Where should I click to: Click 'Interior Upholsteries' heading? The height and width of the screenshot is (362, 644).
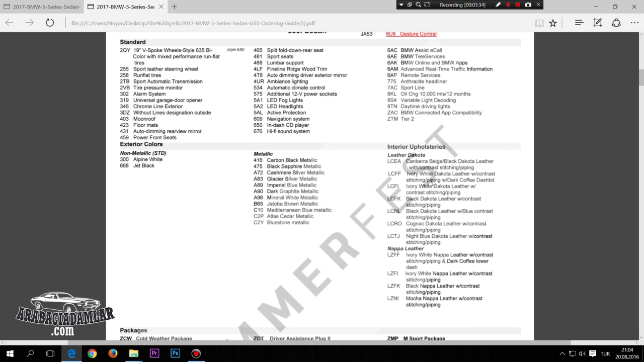pos(416,147)
